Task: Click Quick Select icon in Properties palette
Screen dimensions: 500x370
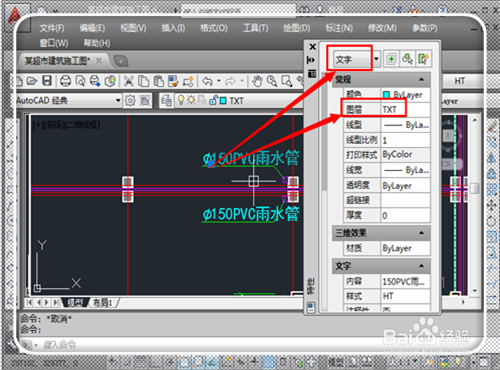Action: (x=423, y=59)
